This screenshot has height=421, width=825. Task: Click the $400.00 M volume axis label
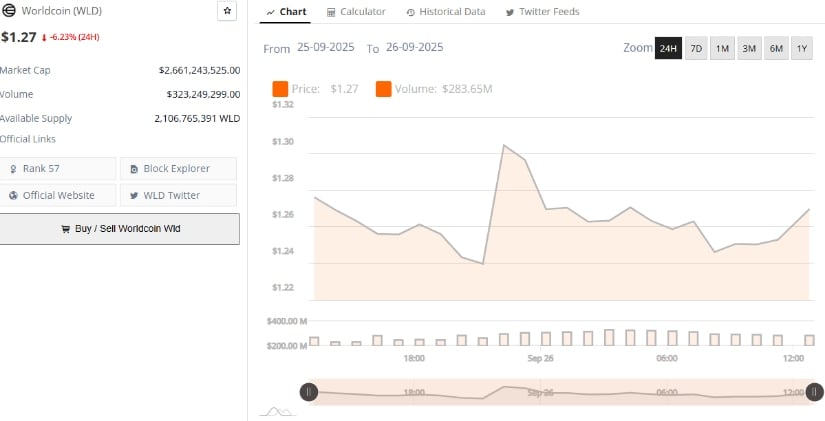coord(287,321)
